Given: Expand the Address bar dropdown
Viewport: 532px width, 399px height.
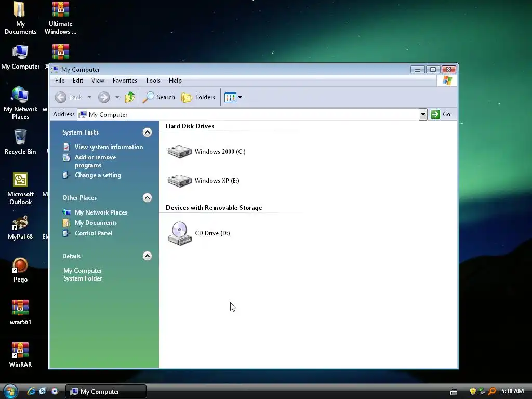Looking at the screenshot, I should 423,114.
